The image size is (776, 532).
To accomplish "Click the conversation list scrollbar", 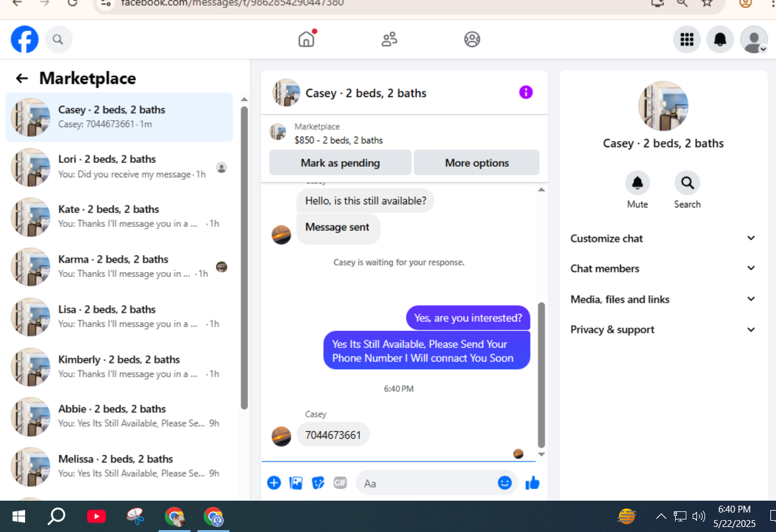I will [x=244, y=257].
